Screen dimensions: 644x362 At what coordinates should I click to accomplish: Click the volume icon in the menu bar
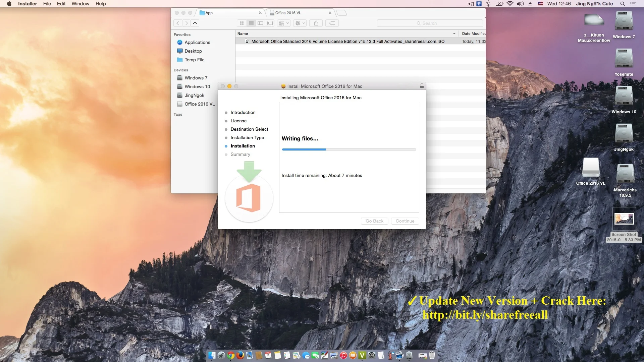pyautogui.click(x=520, y=4)
